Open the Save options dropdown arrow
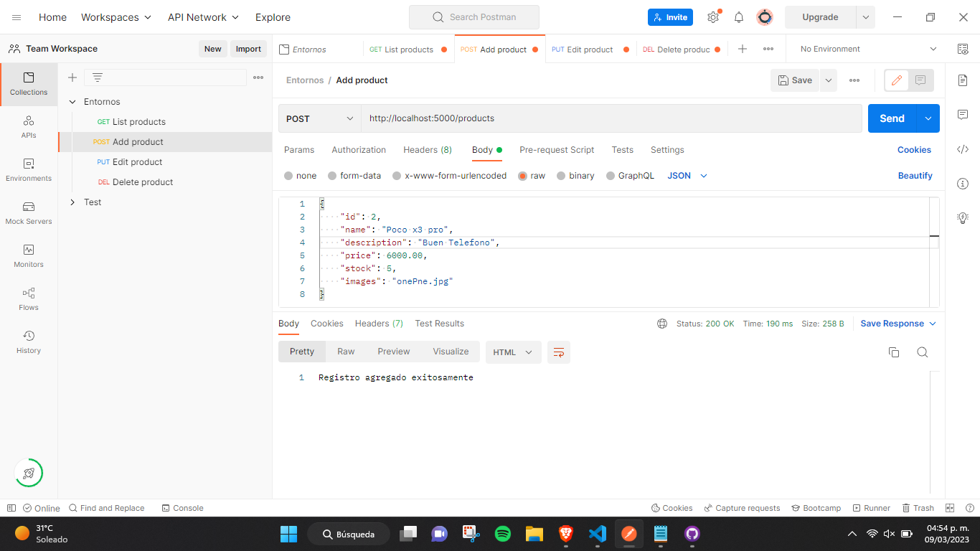Screen dimensions: 980x551 pyautogui.click(x=829, y=80)
